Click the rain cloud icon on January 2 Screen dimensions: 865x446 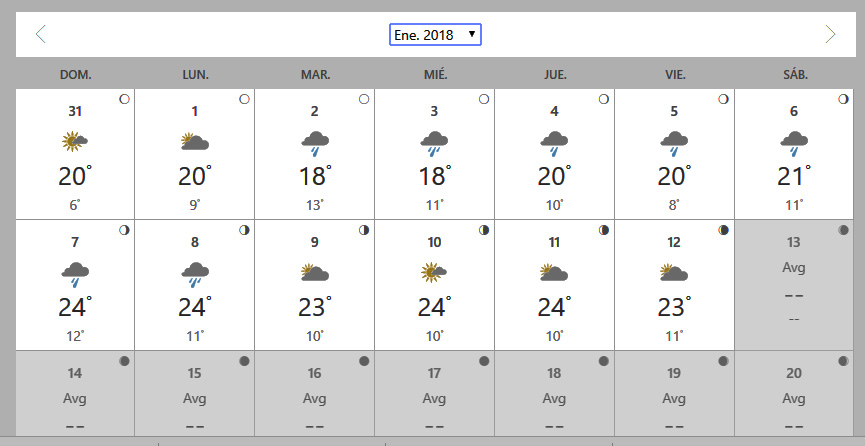[314, 143]
